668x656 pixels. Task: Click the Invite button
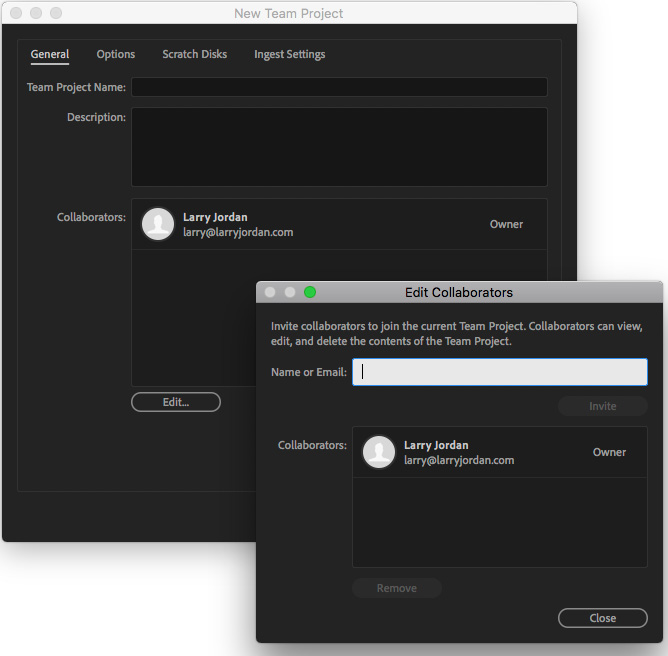[x=603, y=406]
